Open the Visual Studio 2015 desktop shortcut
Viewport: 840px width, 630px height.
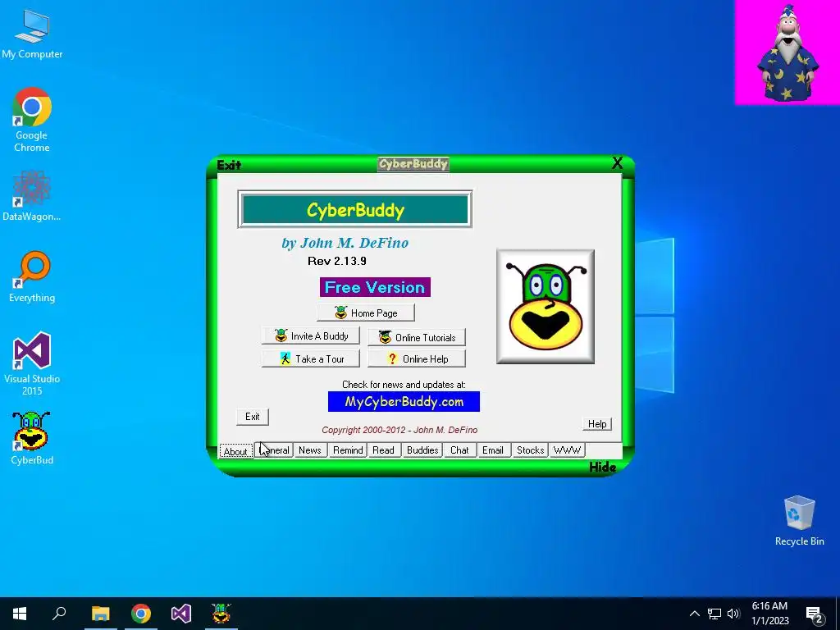[x=32, y=363]
